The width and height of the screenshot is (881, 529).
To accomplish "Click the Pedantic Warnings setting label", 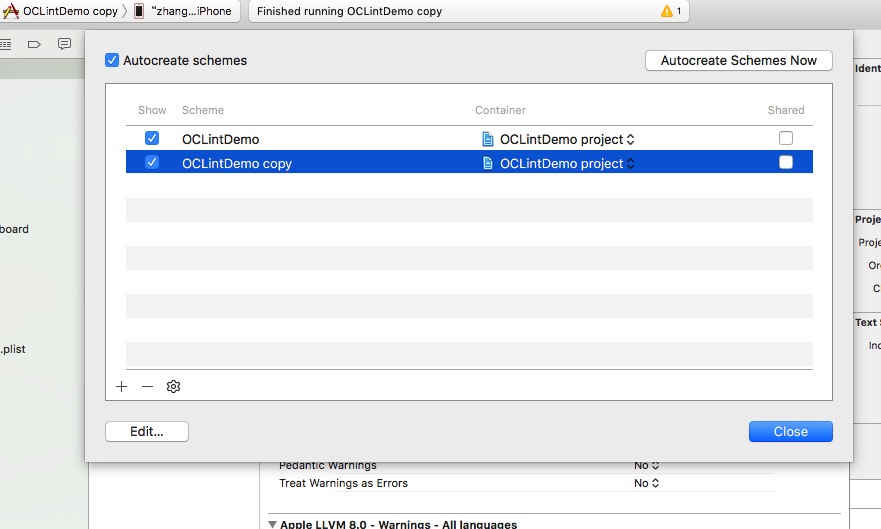I will 328,466.
